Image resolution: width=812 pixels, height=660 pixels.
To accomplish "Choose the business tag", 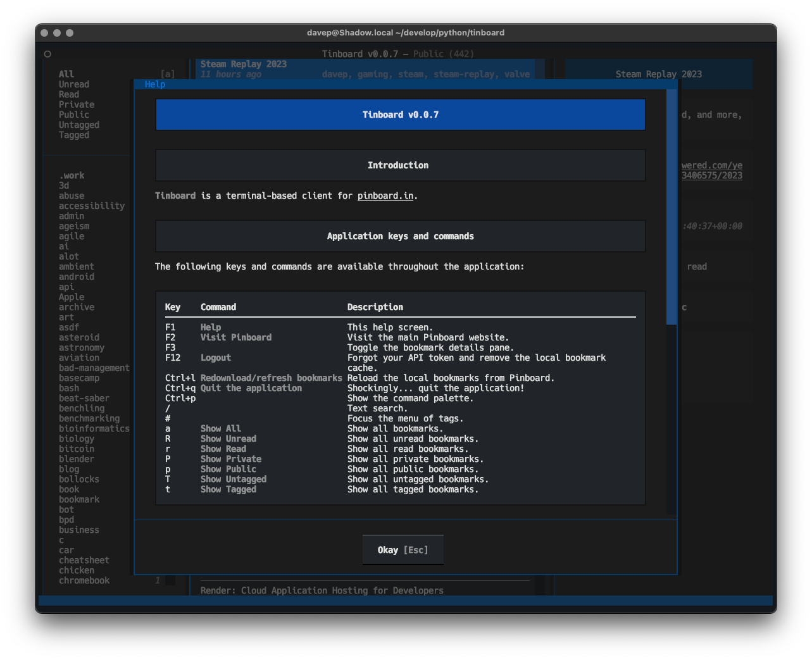I will (79, 530).
